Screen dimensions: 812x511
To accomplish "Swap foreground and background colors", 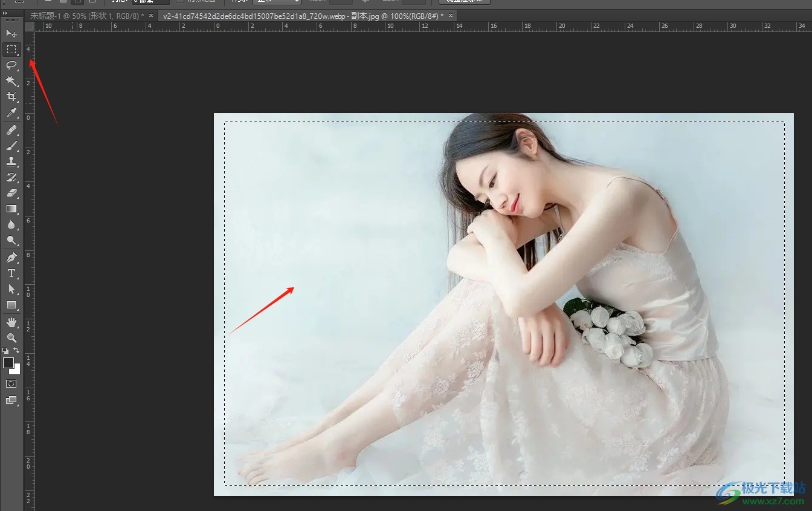I will 17,351.
